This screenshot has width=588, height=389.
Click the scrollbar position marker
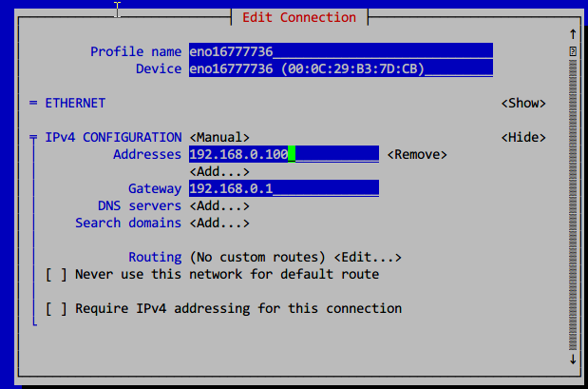point(572,50)
